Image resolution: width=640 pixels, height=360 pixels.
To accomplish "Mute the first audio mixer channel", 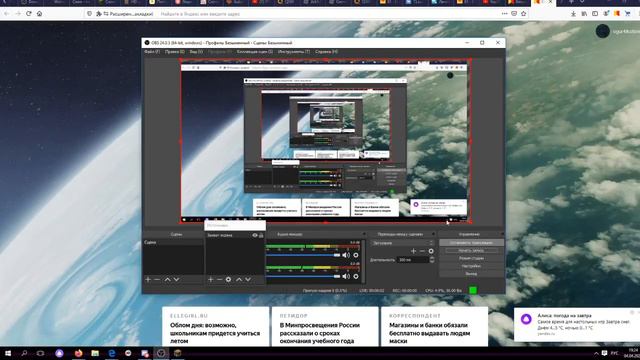I will coord(346,255).
